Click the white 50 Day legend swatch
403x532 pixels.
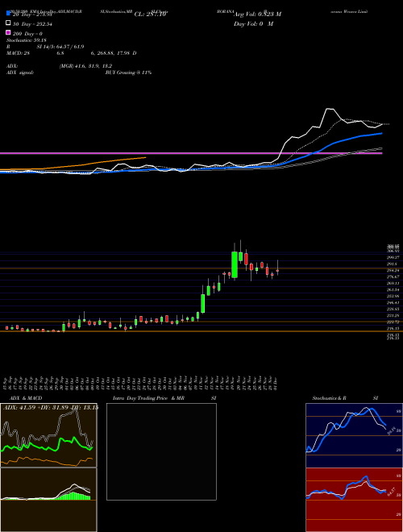coord(9,23)
